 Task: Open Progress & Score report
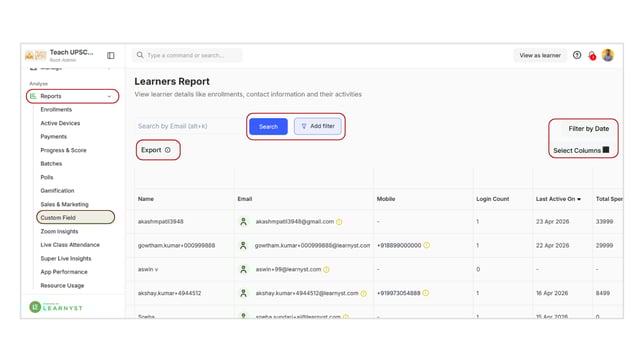[63, 150]
